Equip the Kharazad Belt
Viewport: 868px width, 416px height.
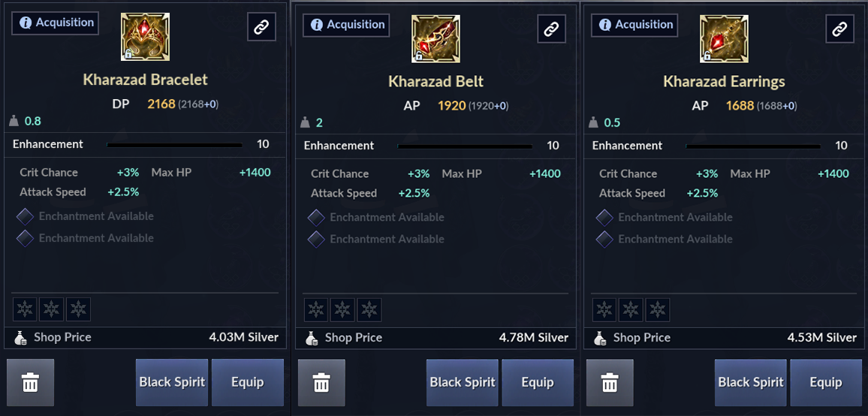538,383
